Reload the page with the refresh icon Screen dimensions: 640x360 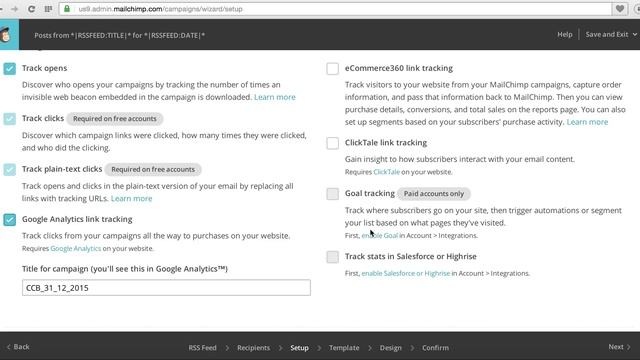point(31,9)
